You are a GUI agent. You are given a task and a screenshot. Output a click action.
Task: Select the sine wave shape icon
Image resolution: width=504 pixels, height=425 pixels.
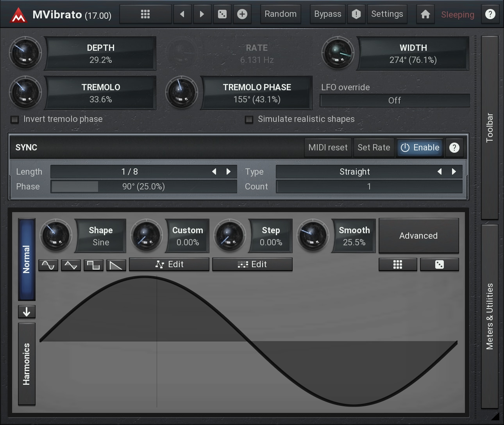coord(48,265)
